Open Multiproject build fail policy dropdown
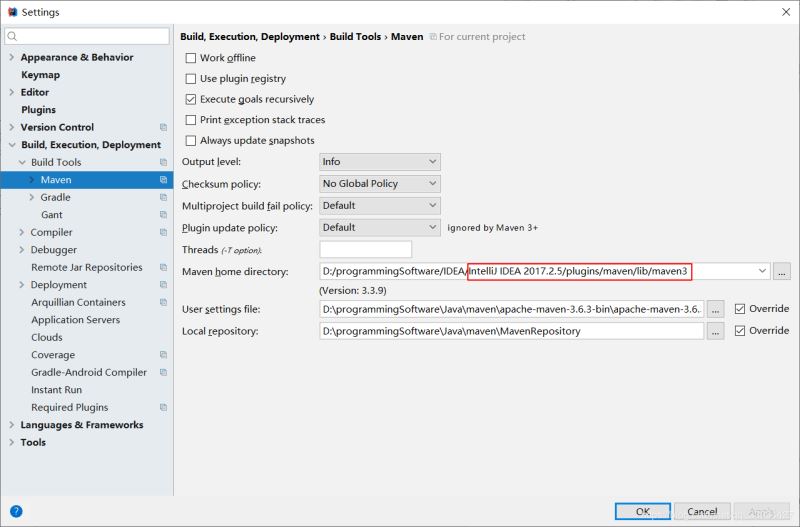 click(380, 206)
